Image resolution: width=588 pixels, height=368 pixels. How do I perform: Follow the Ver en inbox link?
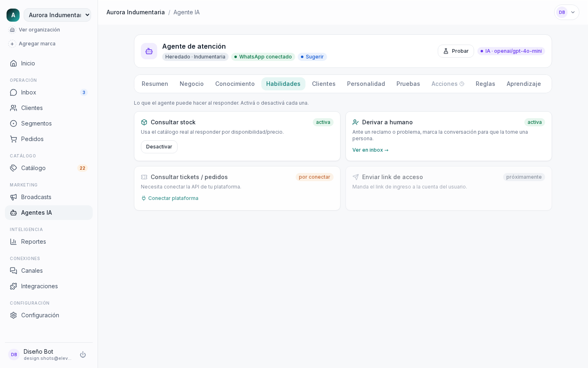pos(370,150)
